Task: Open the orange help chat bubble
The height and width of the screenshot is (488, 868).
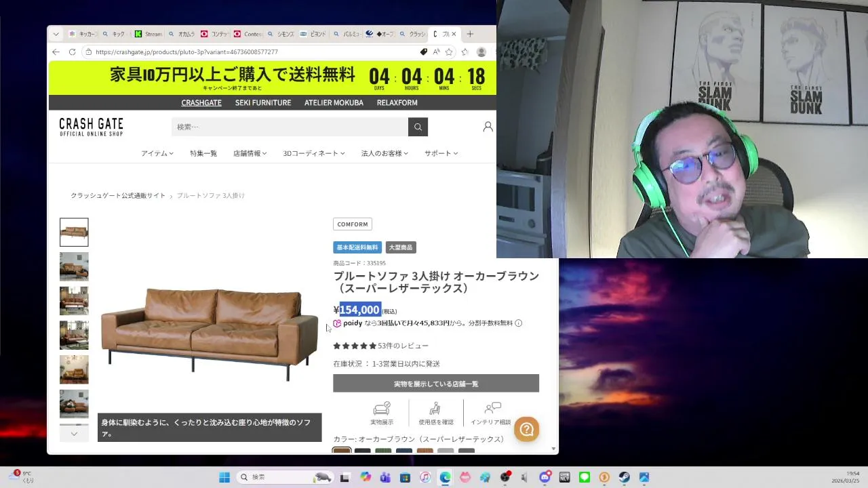Action: tap(527, 429)
